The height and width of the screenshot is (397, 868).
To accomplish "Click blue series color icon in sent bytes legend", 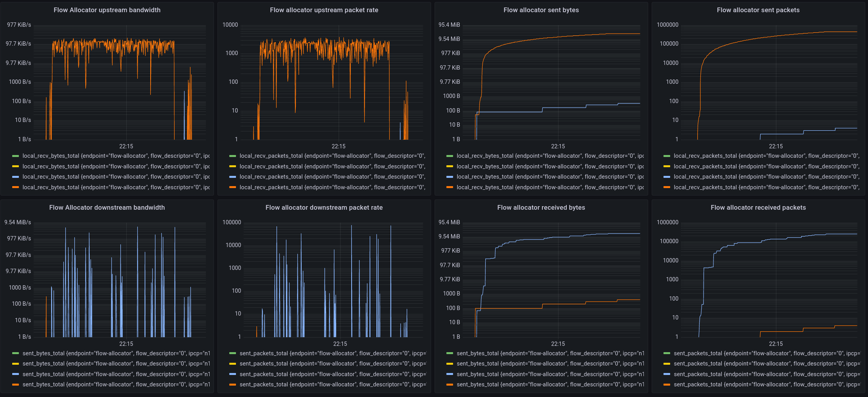I will pos(450,177).
